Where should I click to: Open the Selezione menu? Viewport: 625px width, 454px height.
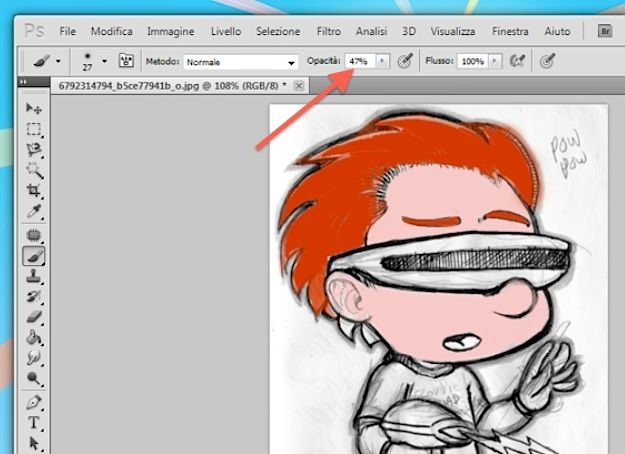coord(278,31)
